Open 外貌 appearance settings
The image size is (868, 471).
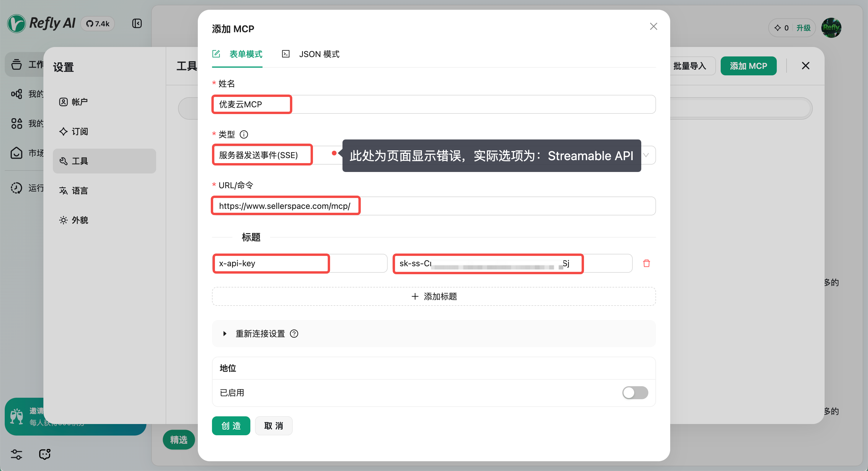104,220
